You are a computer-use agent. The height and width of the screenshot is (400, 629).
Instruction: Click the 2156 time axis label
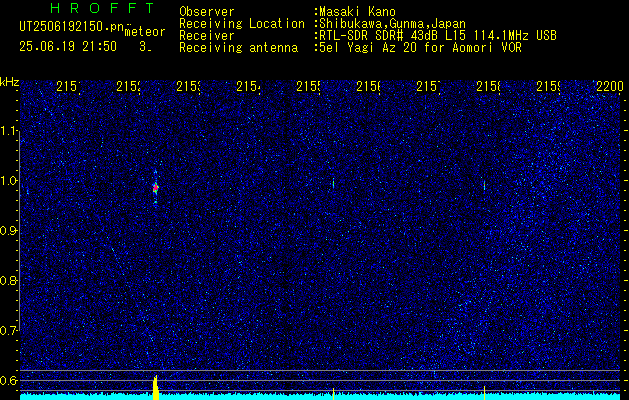369,86
